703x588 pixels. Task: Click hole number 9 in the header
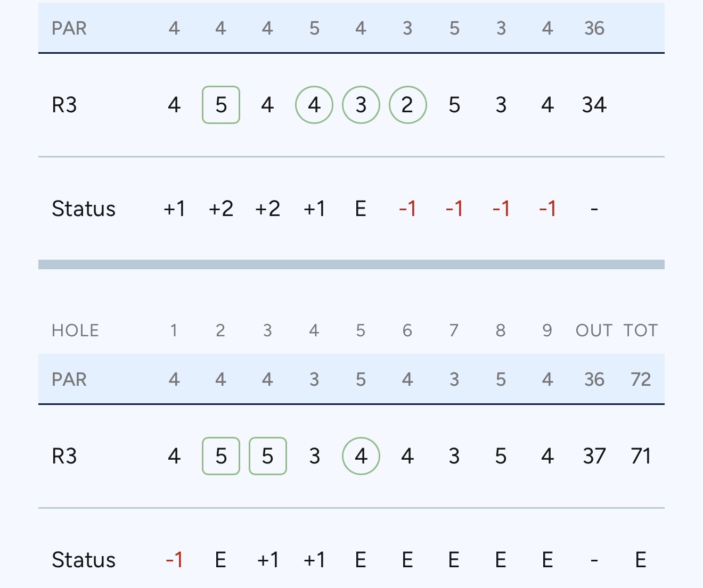[x=547, y=330]
